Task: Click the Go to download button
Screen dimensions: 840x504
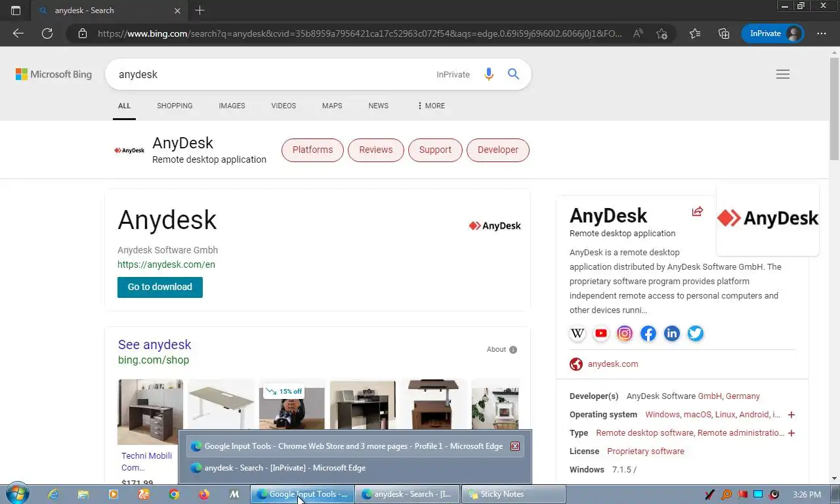Action: (x=160, y=287)
